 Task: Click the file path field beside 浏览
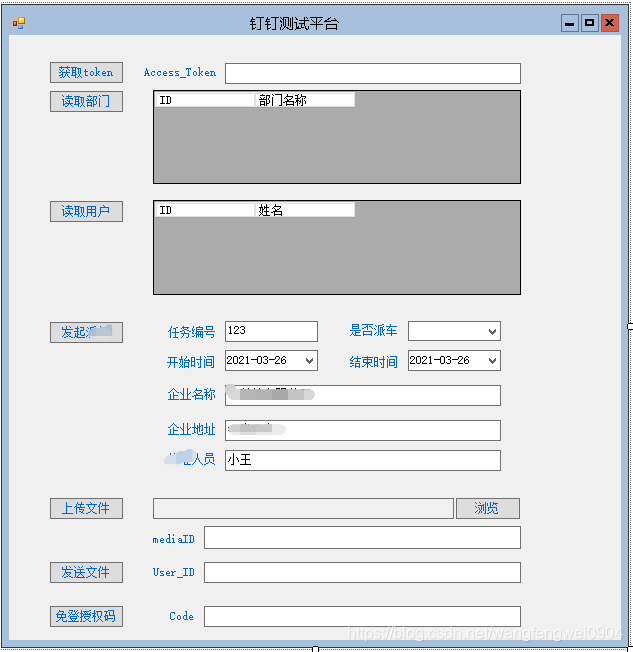tap(303, 508)
